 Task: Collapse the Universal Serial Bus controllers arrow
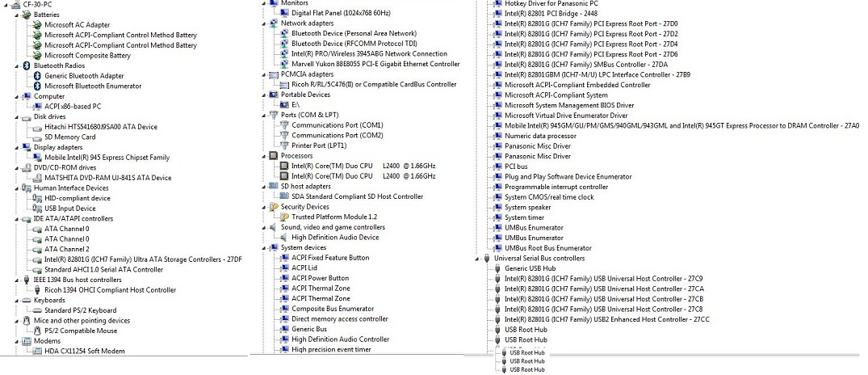477,259
